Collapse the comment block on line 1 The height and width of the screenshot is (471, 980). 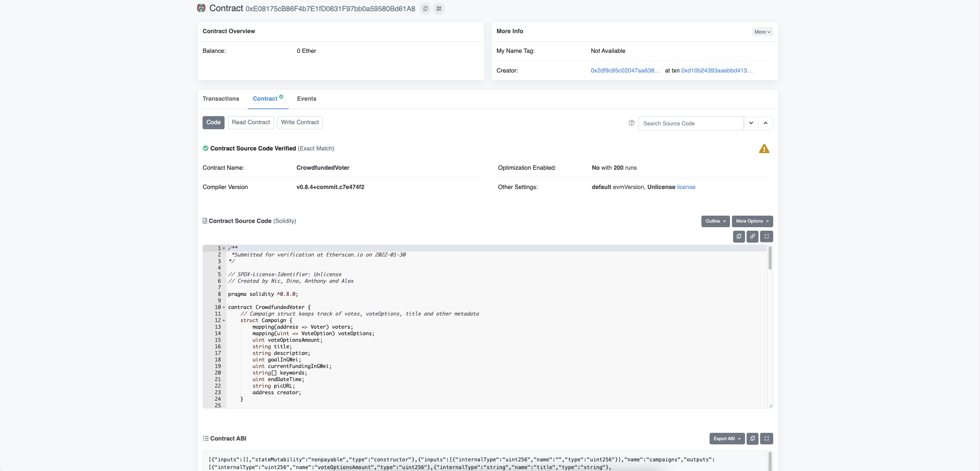pyautogui.click(x=224, y=248)
